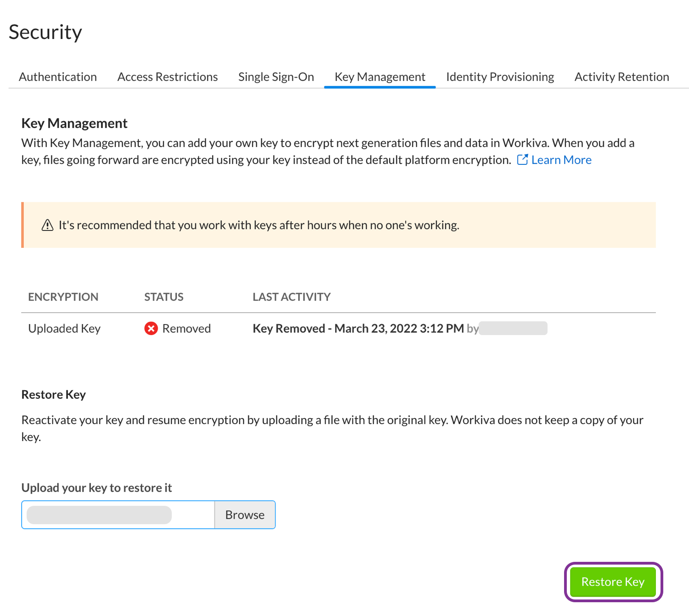The width and height of the screenshot is (689, 616).
Task: Click the Browse button to choose key file
Action: tap(245, 515)
